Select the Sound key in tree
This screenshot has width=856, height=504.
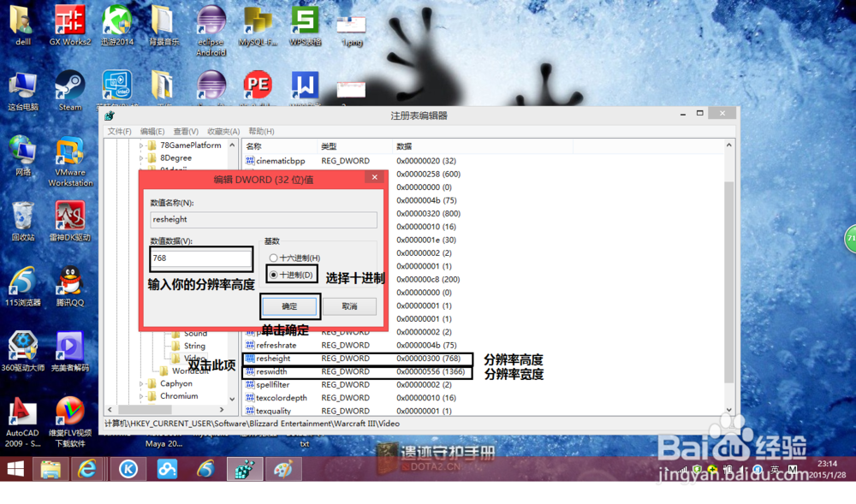tap(195, 333)
